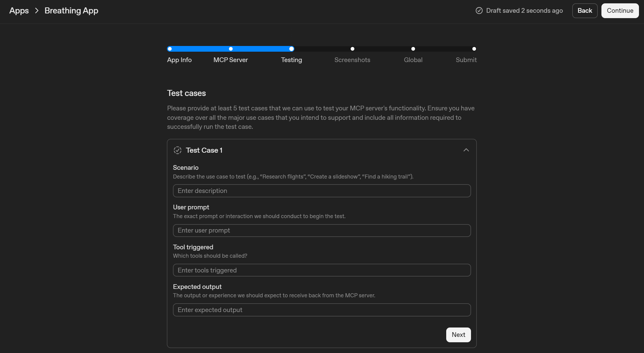Click the Testing progress bar segment
The image size is (644, 353).
pyautogui.click(x=261, y=49)
